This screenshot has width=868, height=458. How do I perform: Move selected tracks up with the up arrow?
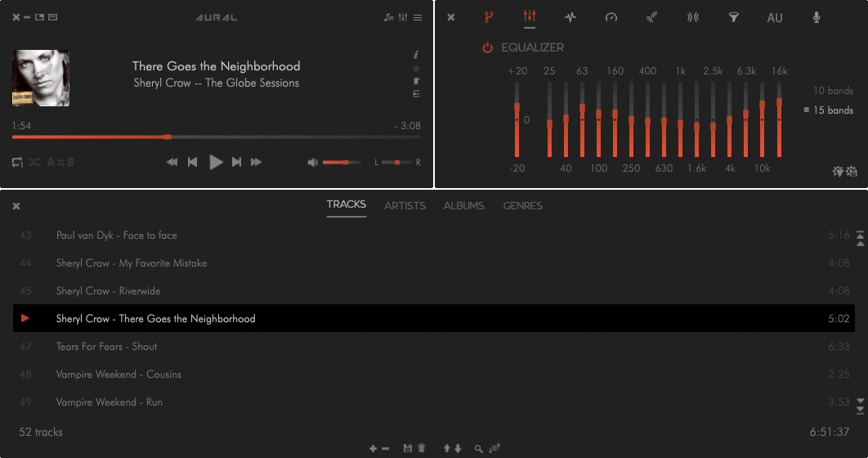tap(447, 448)
